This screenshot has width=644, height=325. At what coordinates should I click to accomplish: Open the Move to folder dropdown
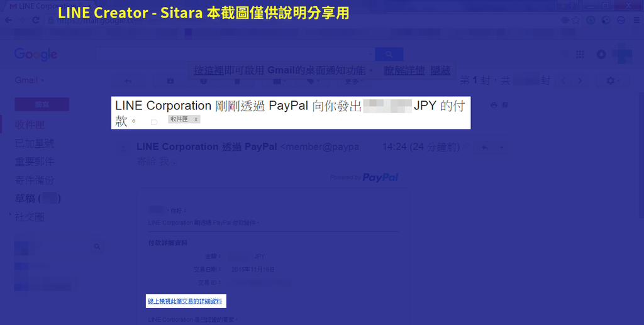pos(279,81)
